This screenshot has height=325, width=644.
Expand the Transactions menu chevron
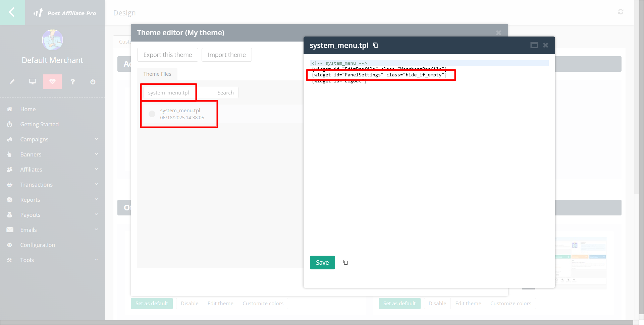(x=97, y=184)
